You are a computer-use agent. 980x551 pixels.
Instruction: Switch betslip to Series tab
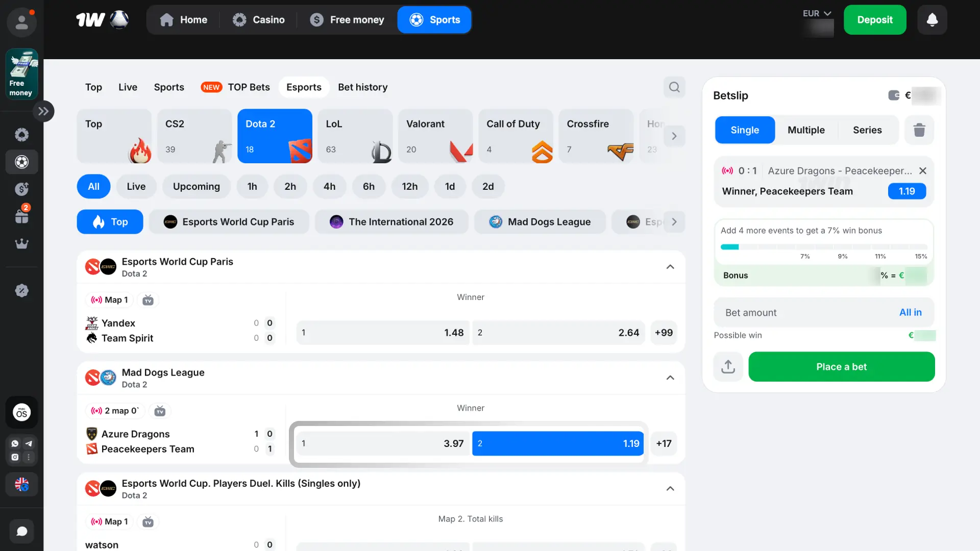pos(867,130)
